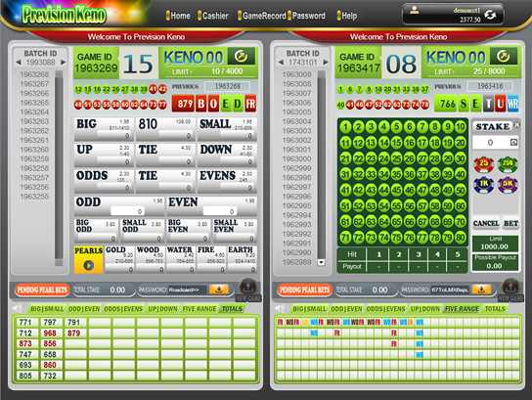Switch to left panel ODD|EVEN tab
532x400 pixels.
(x=84, y=309)
